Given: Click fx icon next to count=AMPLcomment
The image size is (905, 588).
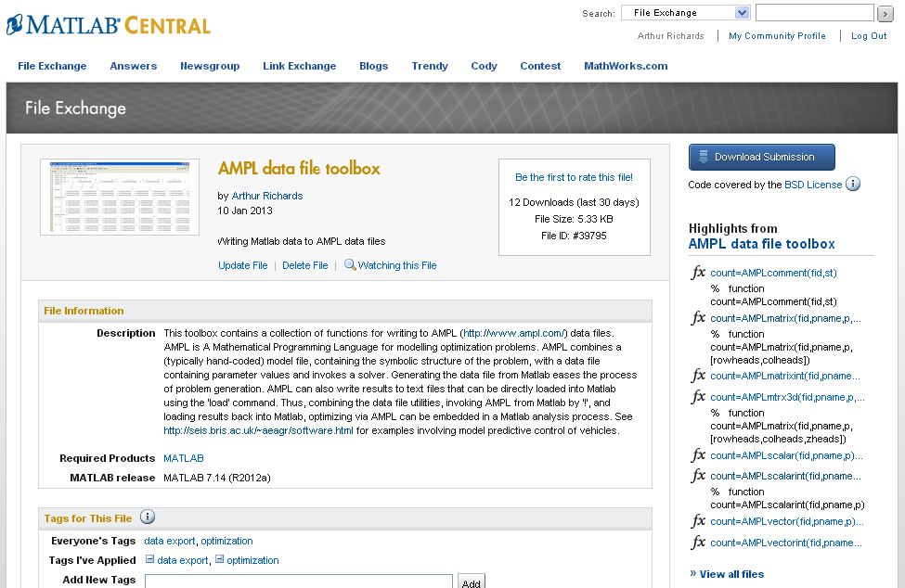Looking at the screenshot, I should [698, 272].
